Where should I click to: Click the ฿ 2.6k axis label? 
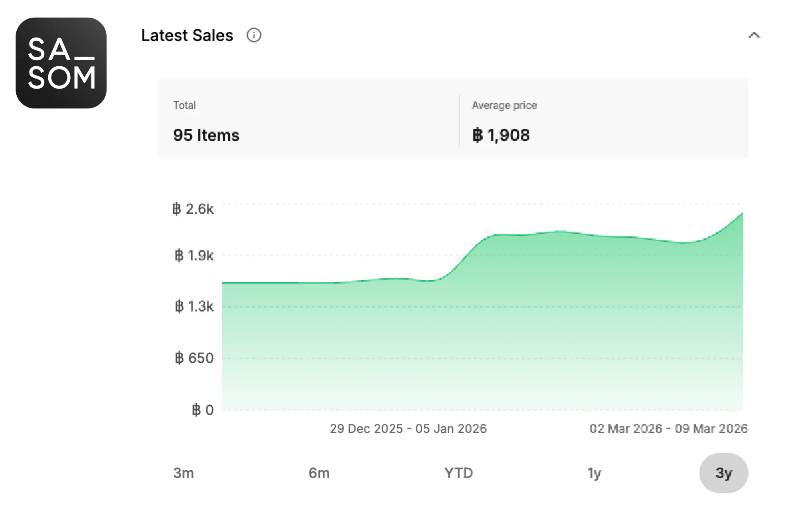[194, 209]
